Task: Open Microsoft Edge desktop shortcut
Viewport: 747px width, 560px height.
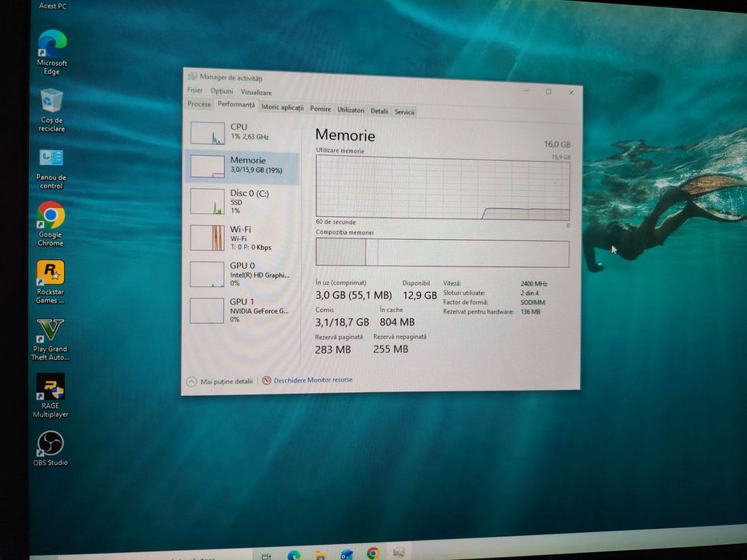Action: point(52,52)
